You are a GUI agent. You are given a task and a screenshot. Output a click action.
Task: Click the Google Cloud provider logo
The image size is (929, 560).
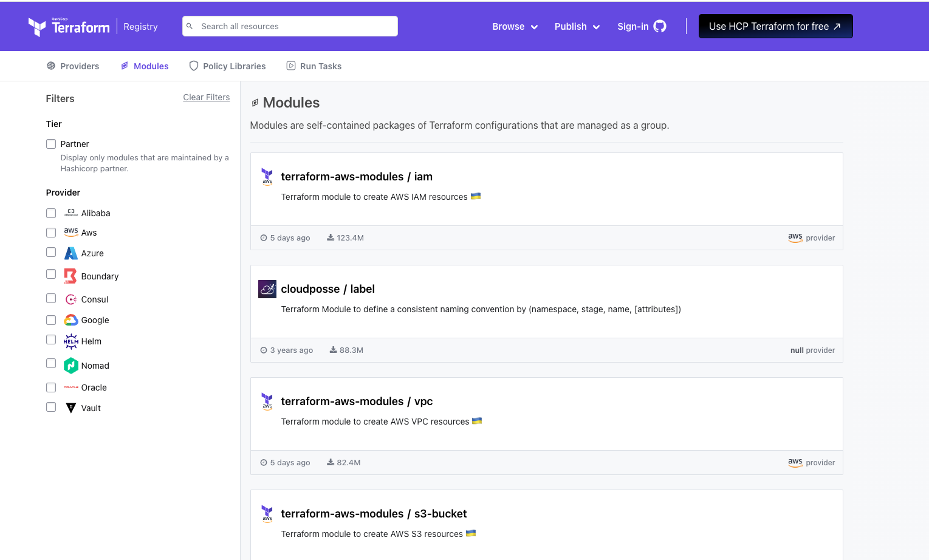pyautogui.click(x=71, y=320)
